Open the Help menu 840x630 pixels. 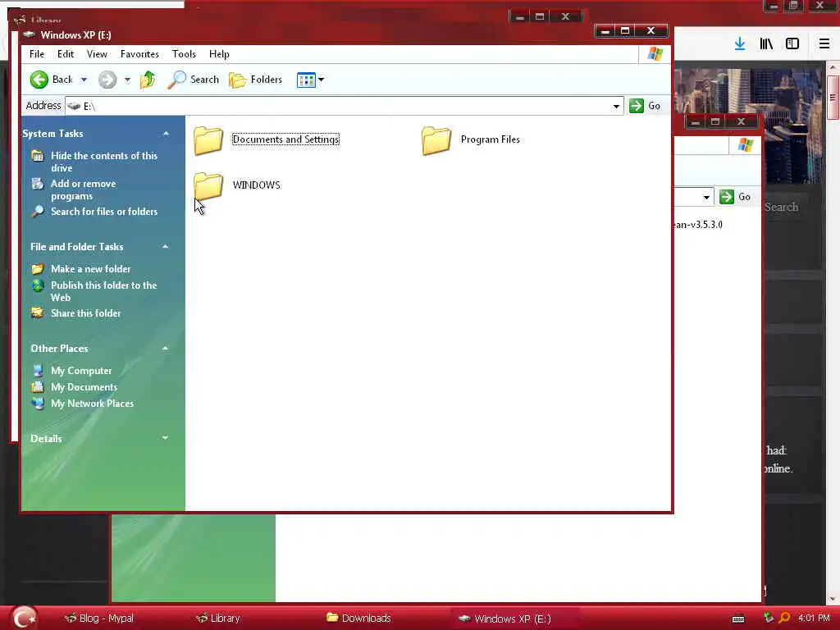219,54
